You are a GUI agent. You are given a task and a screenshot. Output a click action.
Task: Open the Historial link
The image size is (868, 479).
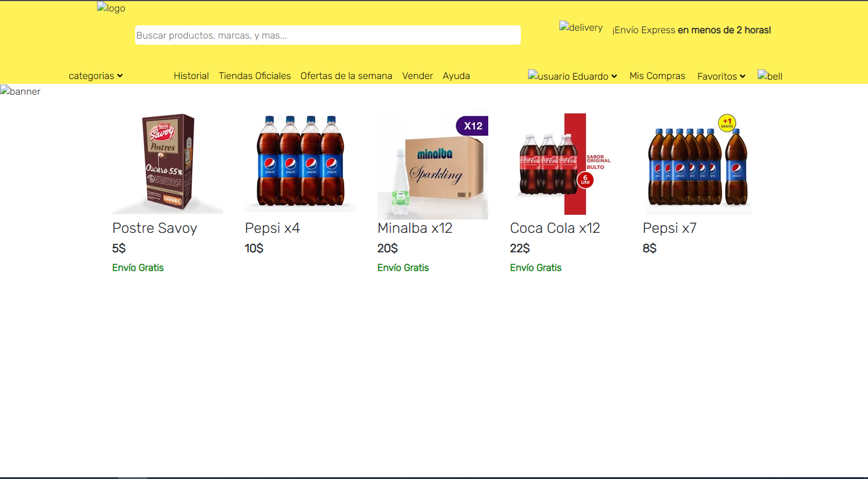[x=191, y=76]
